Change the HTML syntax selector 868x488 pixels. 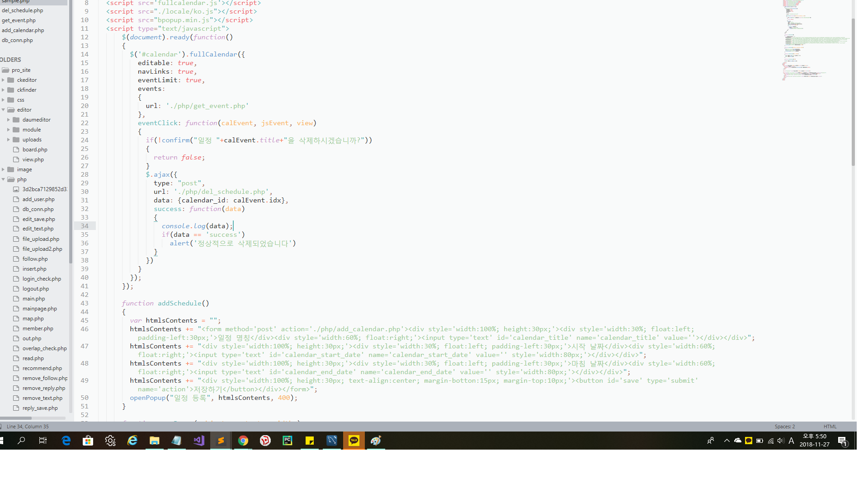(830, 427)
